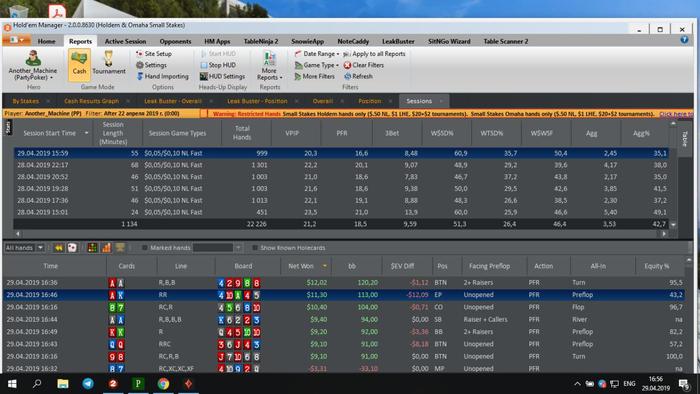This screenshot has width=700, height=394.
Task: Open the Leak Buster - Position report tab
Action: click(x=257, y=101)
